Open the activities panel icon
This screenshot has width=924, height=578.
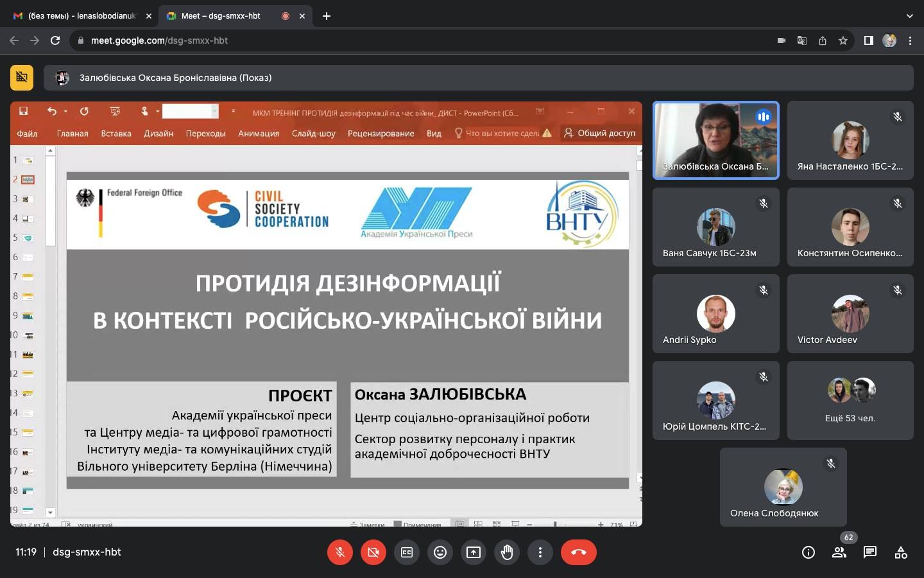tap(901, 552)
